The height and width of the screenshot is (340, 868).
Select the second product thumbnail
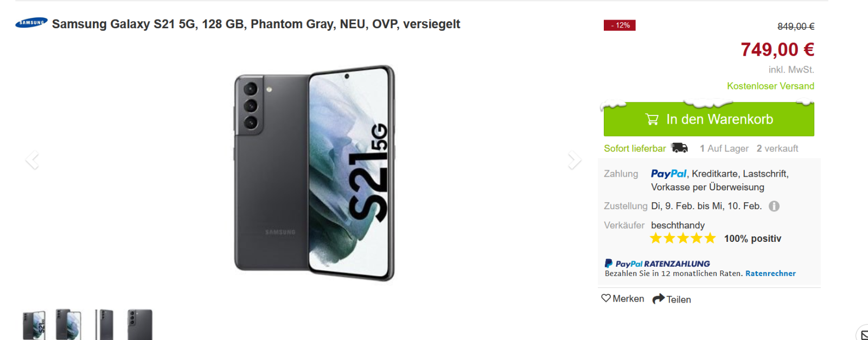68,325
